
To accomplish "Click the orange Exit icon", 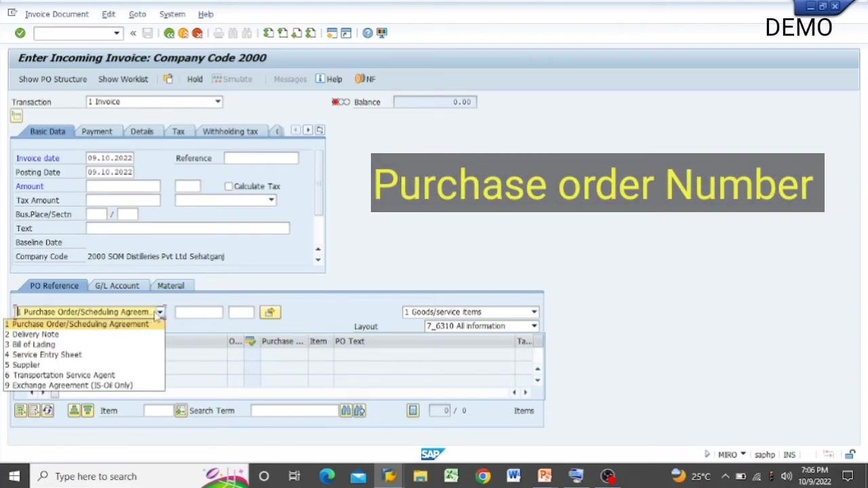I will click(183, 33).
